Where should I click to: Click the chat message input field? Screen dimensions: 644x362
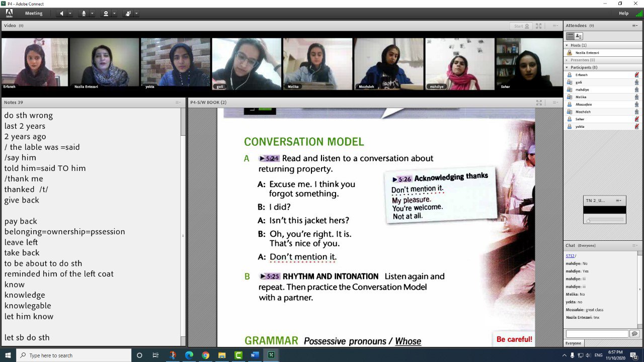pyautogui.click(x=597, y=334)
